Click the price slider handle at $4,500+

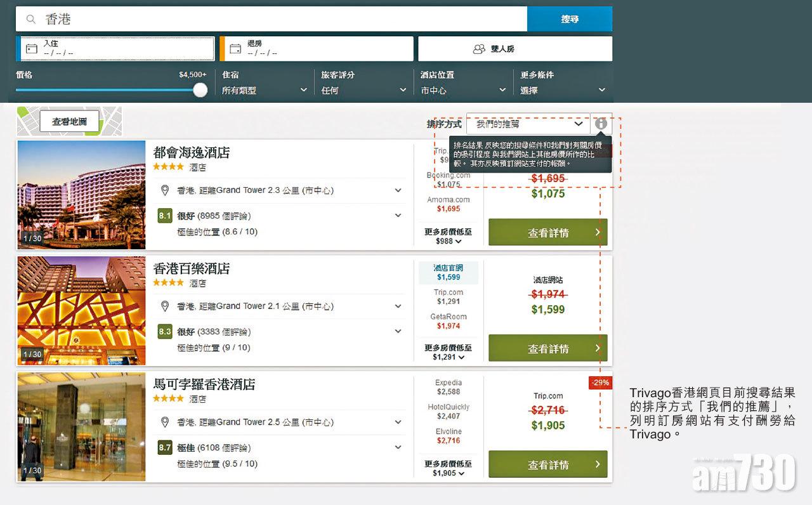200,90
